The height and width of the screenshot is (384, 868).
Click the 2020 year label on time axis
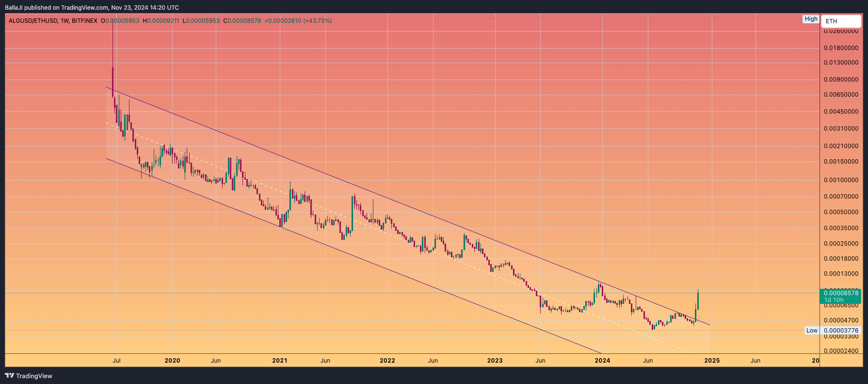click(x=172, y=361)
